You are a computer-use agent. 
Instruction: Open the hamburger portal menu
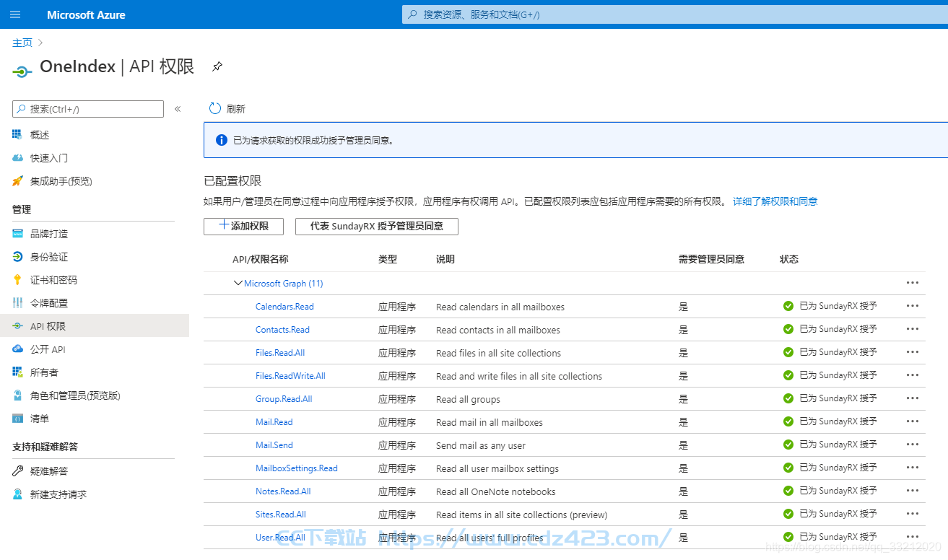15,14
